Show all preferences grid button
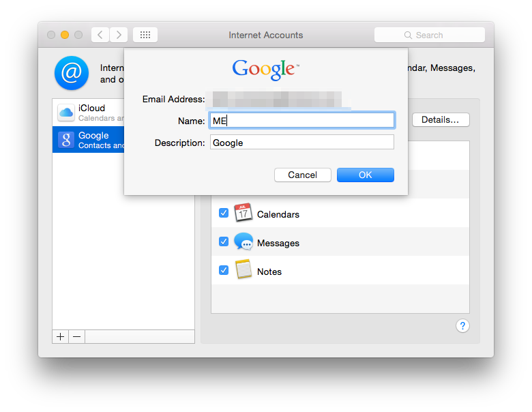The height and width of the screenshot is (412, 532). [x=145, y=35]
